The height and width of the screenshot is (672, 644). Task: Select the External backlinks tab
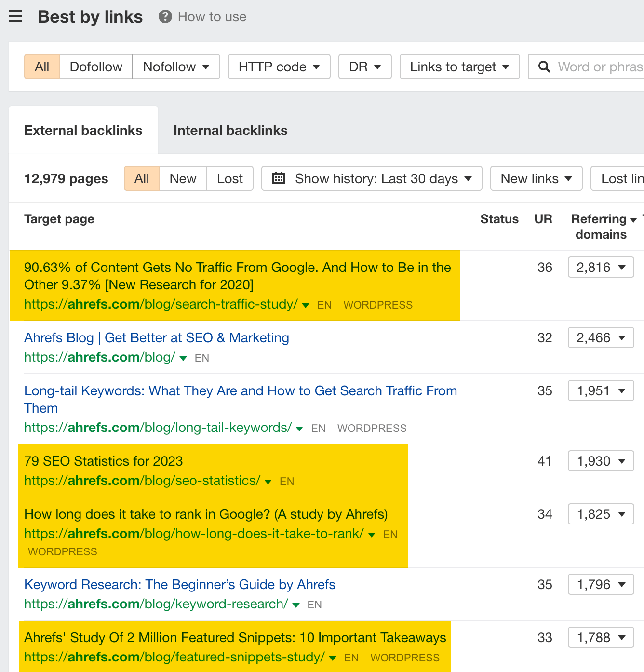tap(83, 130)
